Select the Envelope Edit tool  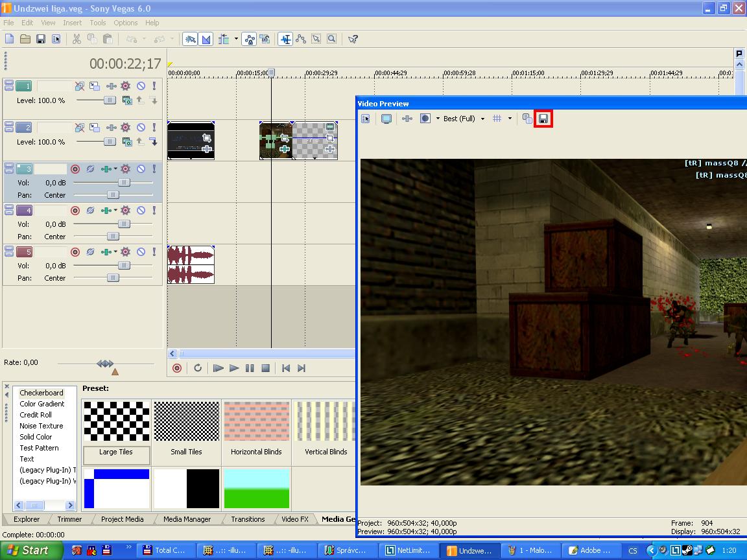[x=301, y=39]
